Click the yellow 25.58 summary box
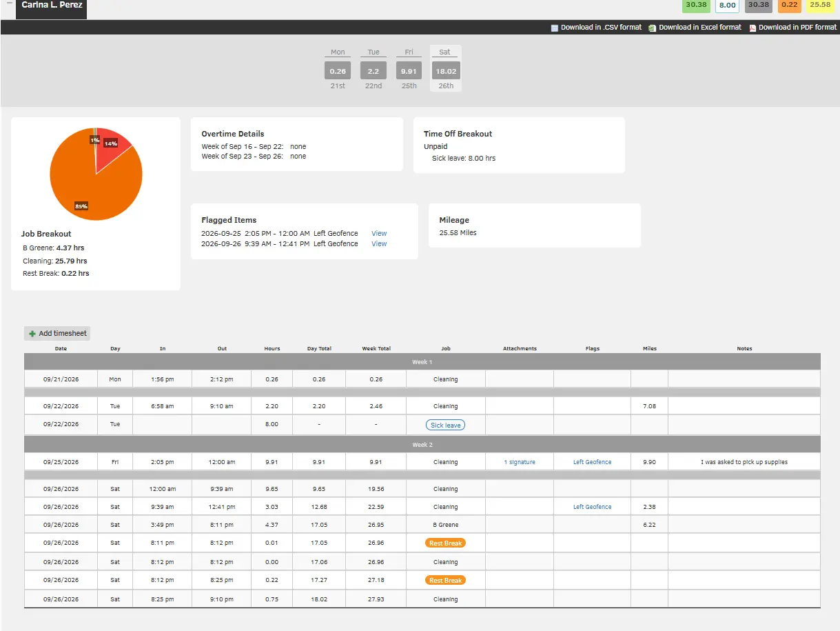Screen dimensions: 840x631 pos(820,6)
